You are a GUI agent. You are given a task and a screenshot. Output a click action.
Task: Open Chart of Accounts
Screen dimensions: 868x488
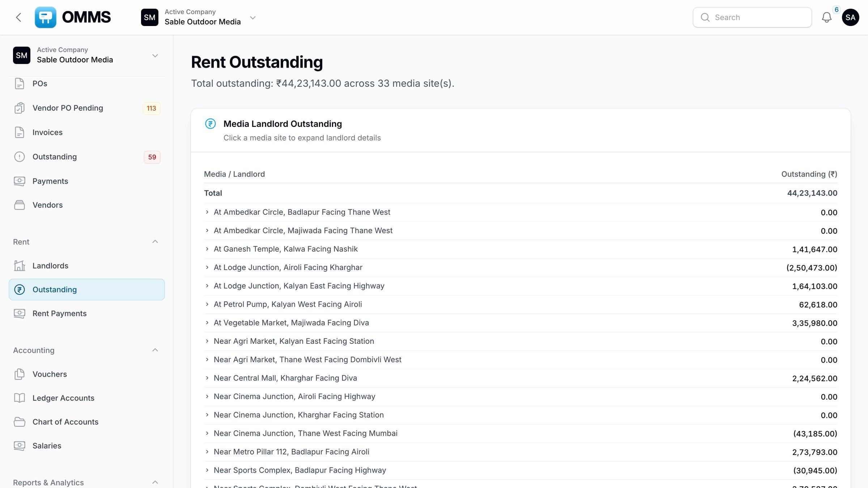point(87,422)
